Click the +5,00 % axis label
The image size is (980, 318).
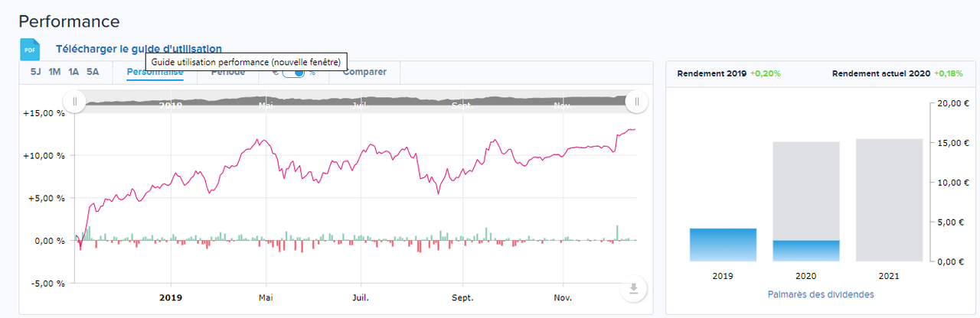pos(45,198)
